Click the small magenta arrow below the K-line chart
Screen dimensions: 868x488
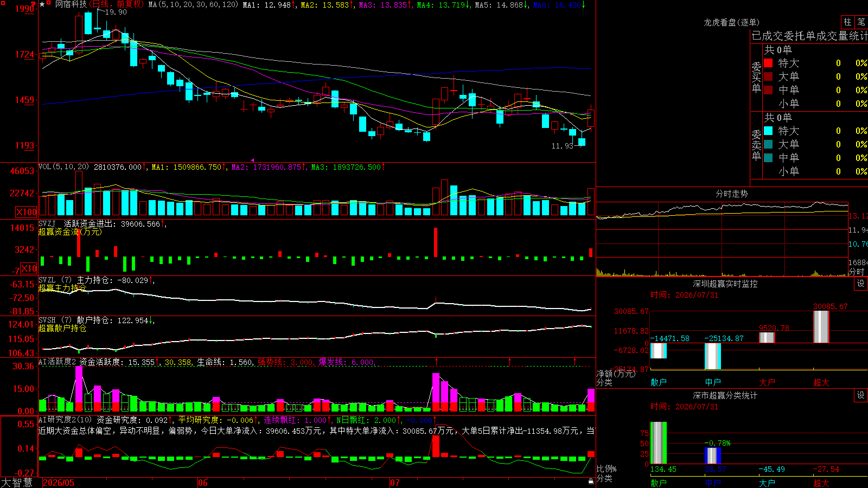point(253,160)
